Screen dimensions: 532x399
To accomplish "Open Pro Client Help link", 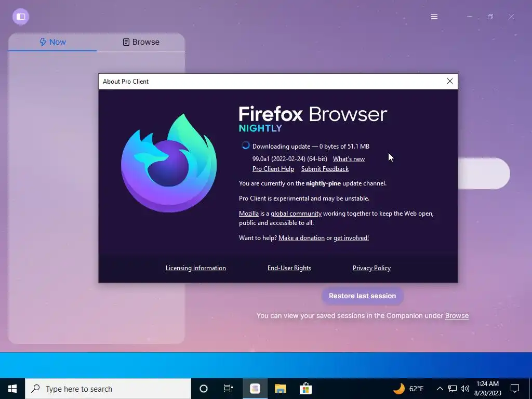I will tap(273, 169).
